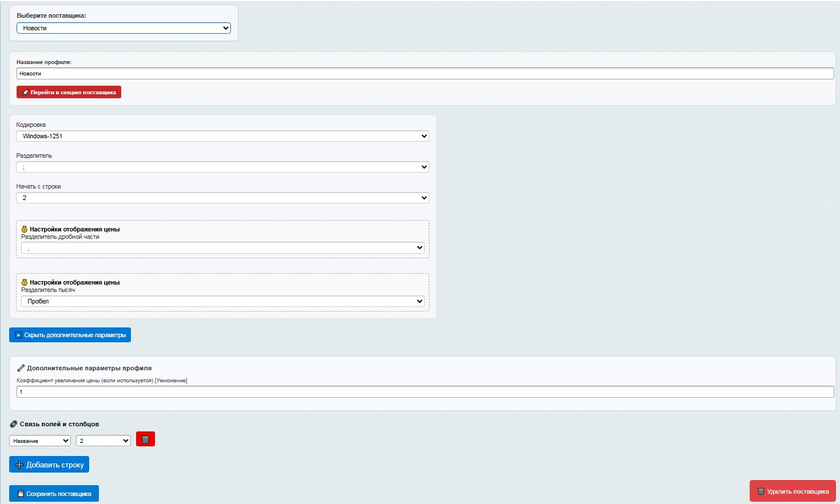Open the Разделитель дробной части dropdown

tap(222, 248)
